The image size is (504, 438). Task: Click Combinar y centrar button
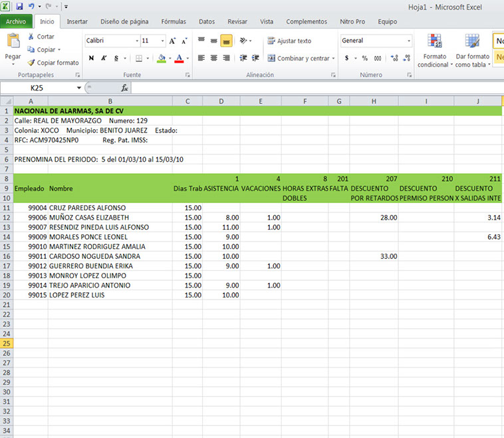coord(298,59)
